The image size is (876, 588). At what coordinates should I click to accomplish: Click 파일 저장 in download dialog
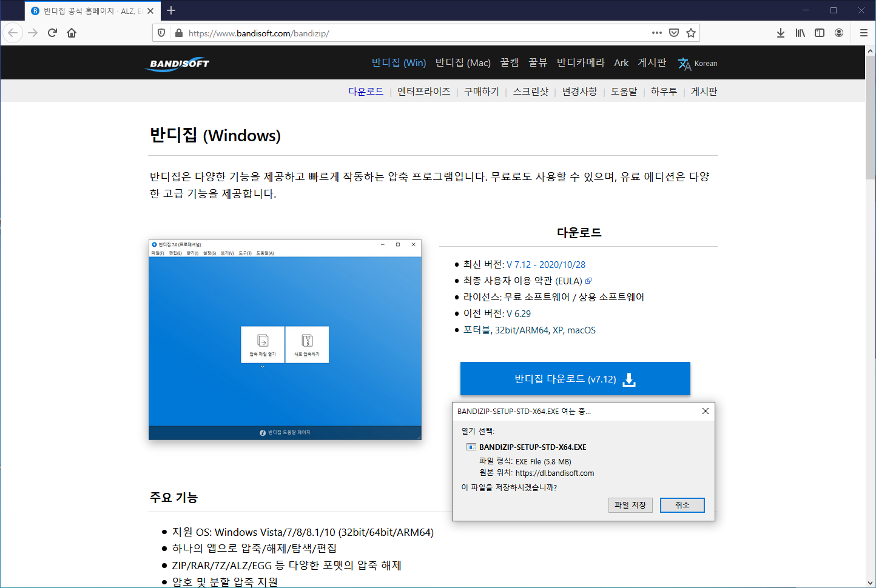630,505
